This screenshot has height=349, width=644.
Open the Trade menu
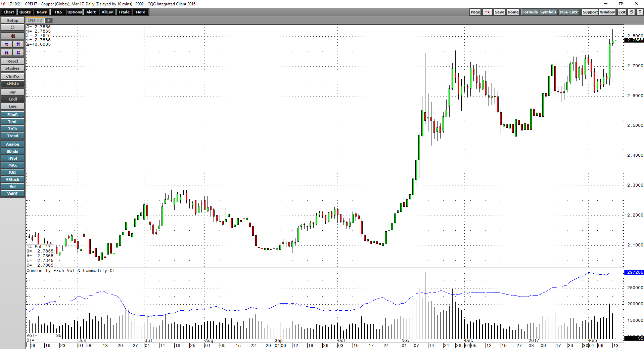pyautogui.click(x=124, y=12)
